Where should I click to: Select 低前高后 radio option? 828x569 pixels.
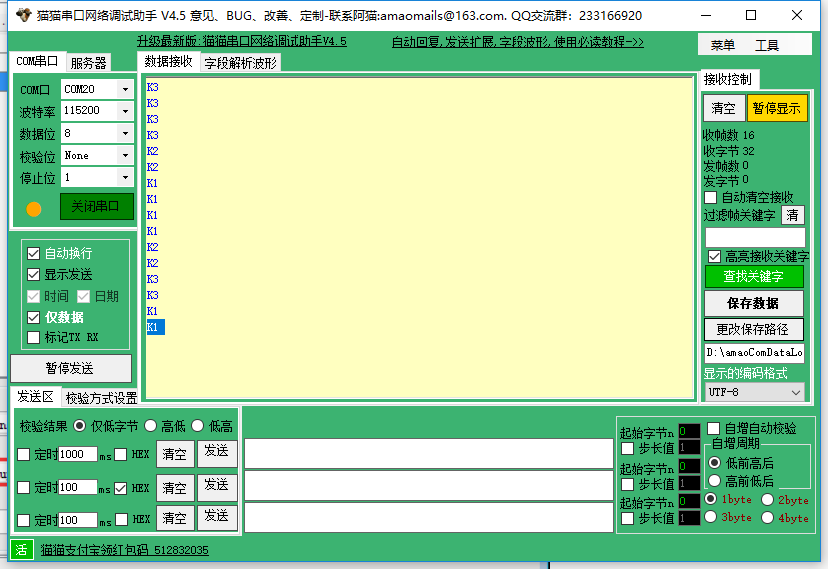pyautogui.click(x=714, y=463)
